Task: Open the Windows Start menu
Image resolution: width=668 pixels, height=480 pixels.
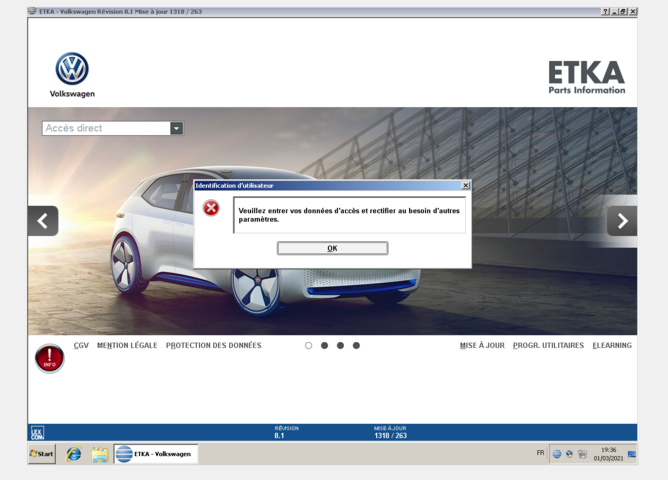Action: click(x=42, y=454)
